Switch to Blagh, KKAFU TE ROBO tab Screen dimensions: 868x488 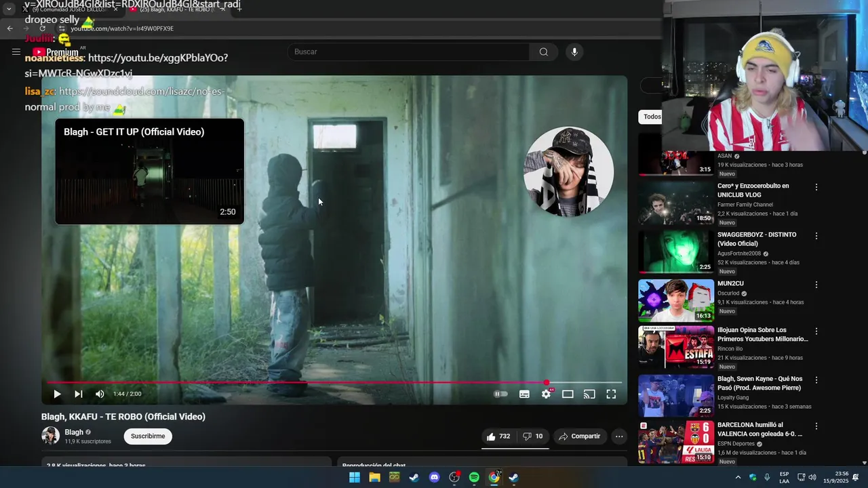pyautogui.click(x=178, y=9)
